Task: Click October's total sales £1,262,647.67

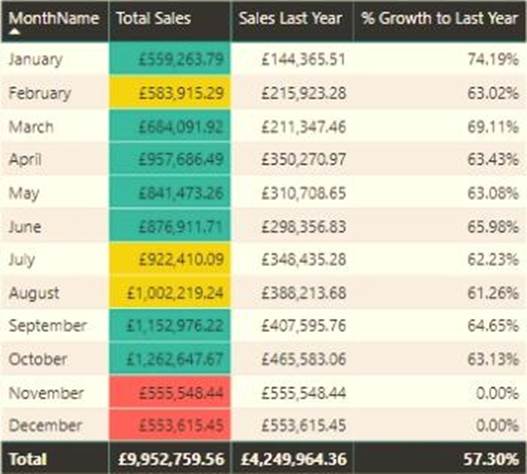Action: click(x=175, y=359)
